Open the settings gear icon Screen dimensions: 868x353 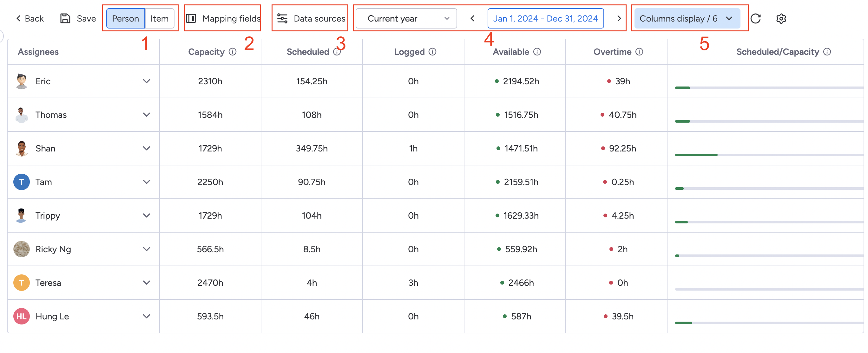781,18
